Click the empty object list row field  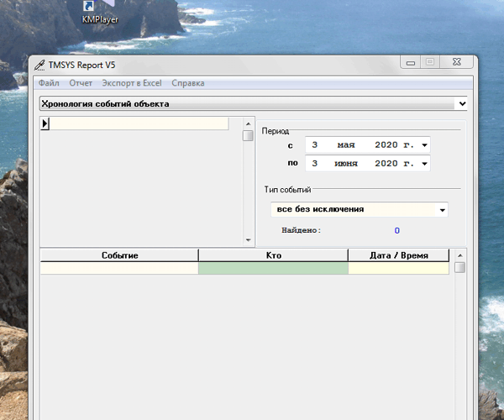(x=139, y=123)
